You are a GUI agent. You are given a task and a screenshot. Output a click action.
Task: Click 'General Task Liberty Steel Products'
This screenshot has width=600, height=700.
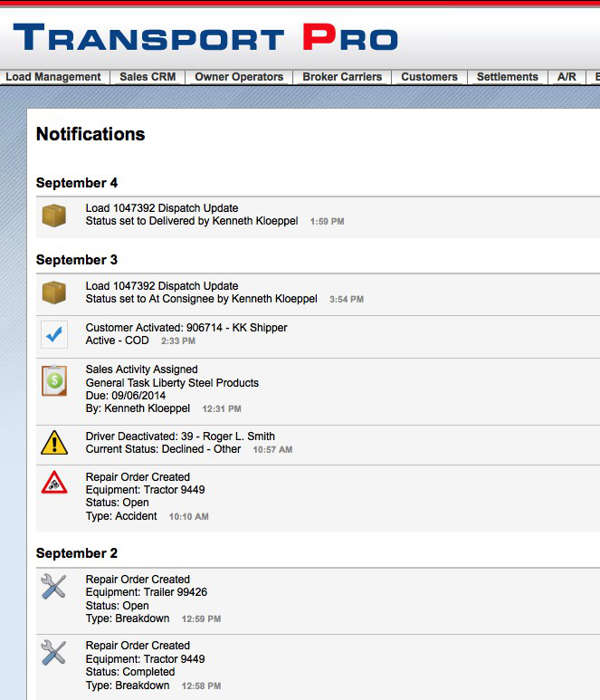tap(172, 383)
